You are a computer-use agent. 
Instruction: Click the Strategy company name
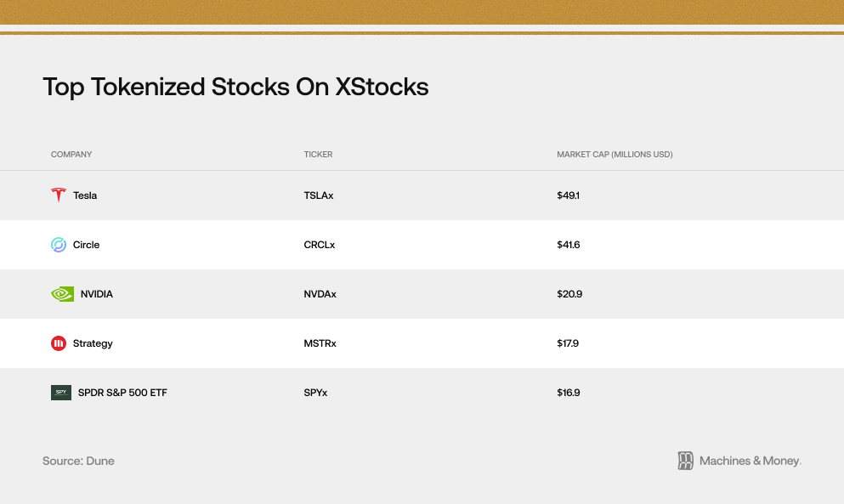point(93,343)
